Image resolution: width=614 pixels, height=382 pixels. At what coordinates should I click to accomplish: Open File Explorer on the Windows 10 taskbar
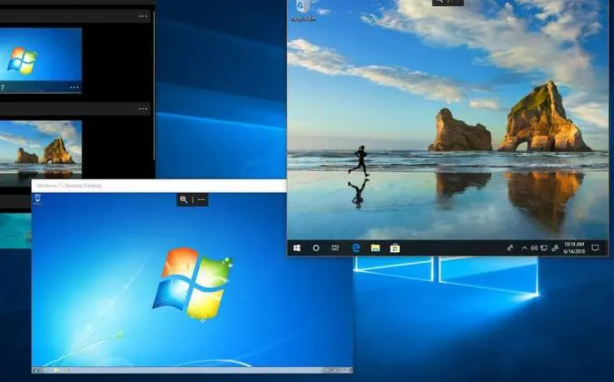point(375,248)
